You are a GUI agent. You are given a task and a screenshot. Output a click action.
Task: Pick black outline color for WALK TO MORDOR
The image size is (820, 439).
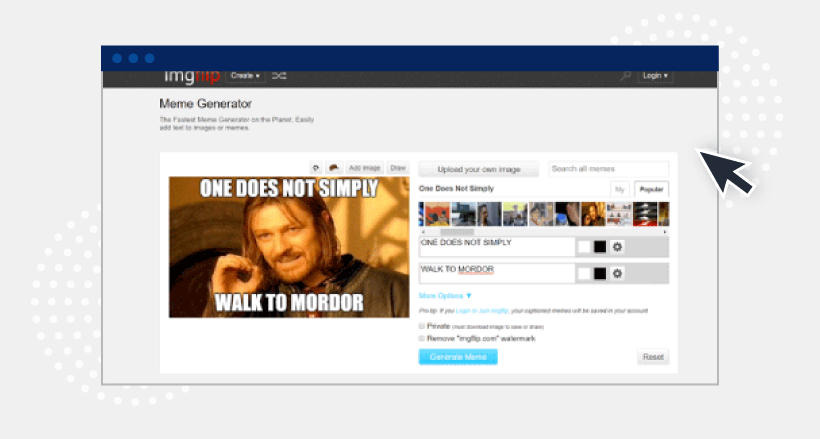point(600,273)
